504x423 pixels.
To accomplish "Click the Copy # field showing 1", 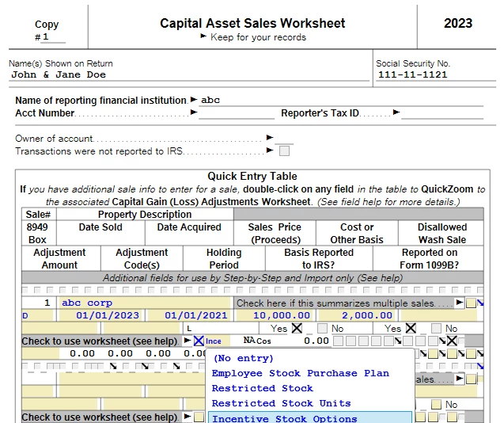I will [53, 36].
